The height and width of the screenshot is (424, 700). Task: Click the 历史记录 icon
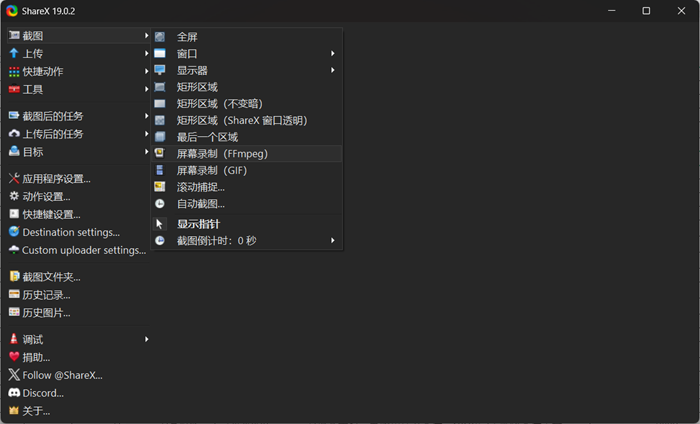point(14,295)
